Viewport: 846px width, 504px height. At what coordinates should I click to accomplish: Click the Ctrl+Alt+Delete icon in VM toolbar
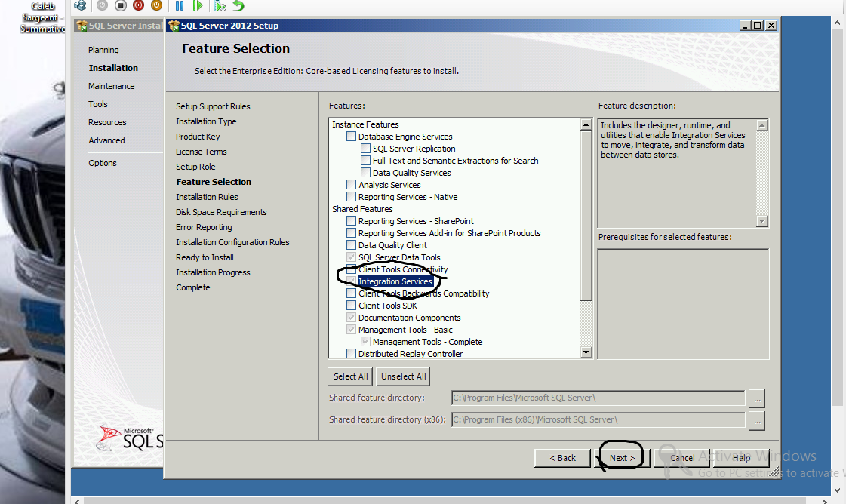pos(81,5)
